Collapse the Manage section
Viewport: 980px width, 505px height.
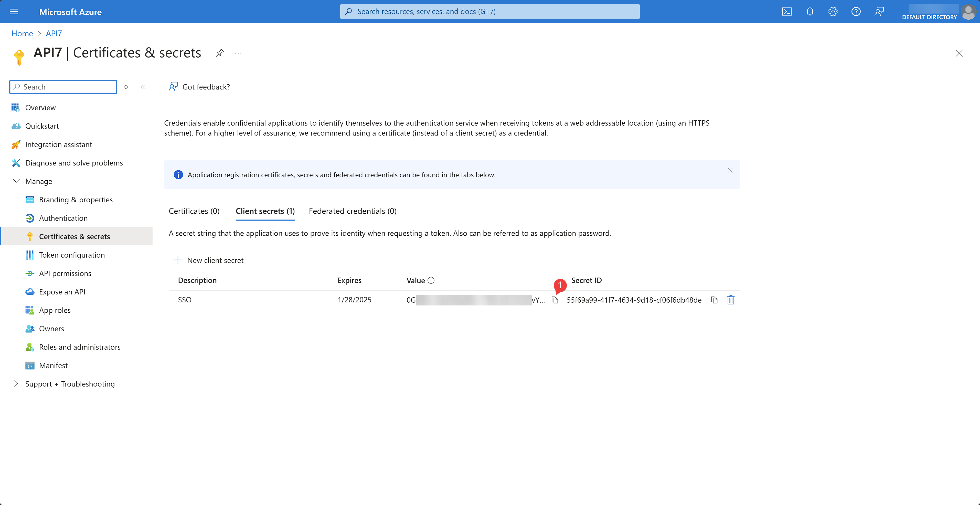tap(16, 181)
